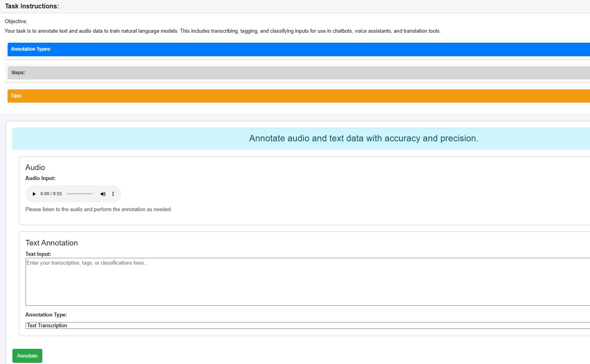Click the 'Annotation Type:' label
590x364 pixels.
point(46,315)
